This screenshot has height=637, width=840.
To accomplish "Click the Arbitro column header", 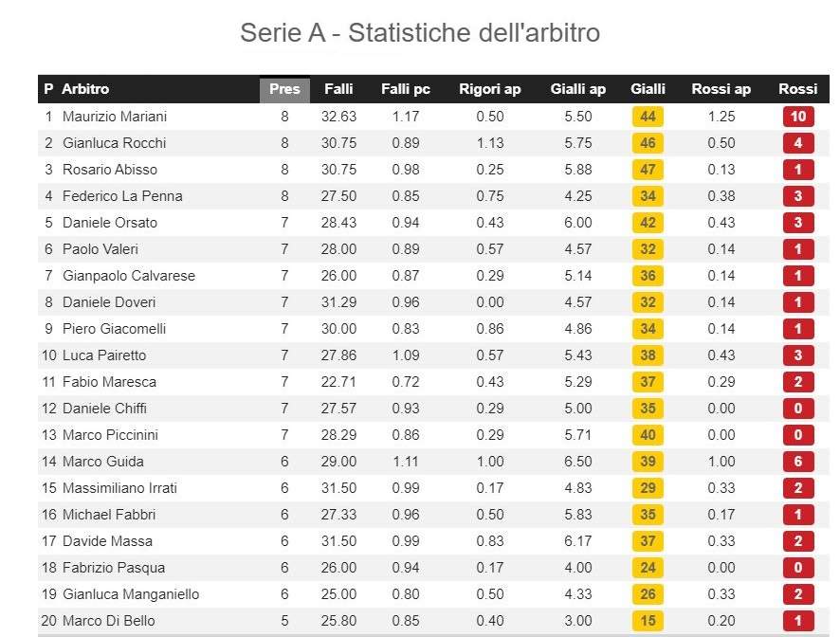I will click(x=85, y=89).
